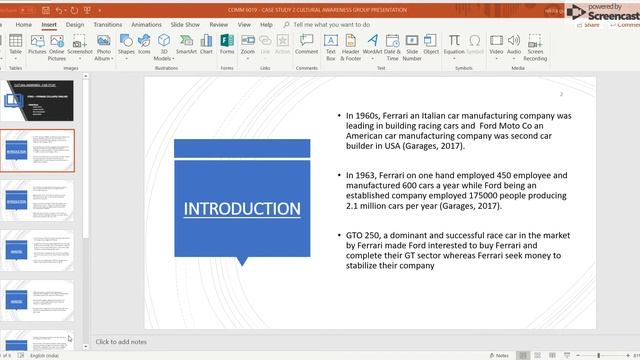Toggle the Notes pane in status bar
640x360 pixels.
click(x=499, y=356)
